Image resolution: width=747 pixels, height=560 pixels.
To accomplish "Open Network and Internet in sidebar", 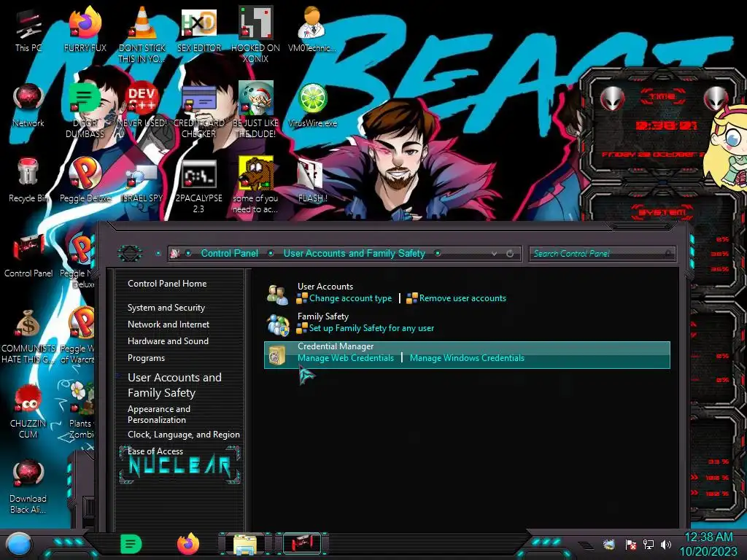I will click(169, 324).
